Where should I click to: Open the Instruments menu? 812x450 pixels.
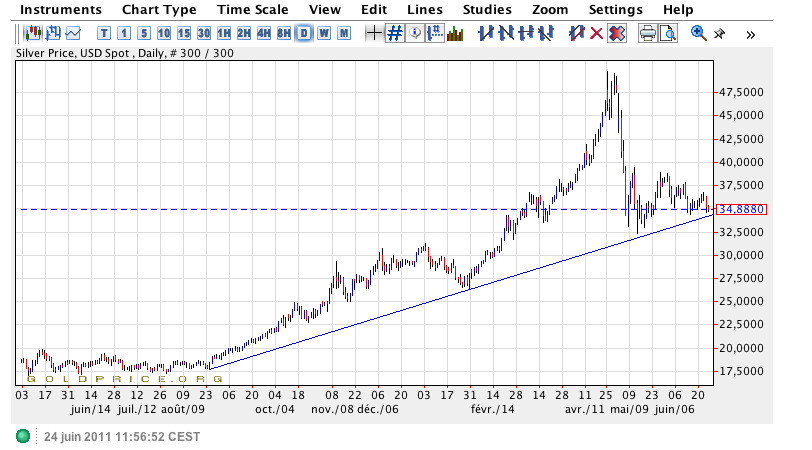click(x=61, y=9)
